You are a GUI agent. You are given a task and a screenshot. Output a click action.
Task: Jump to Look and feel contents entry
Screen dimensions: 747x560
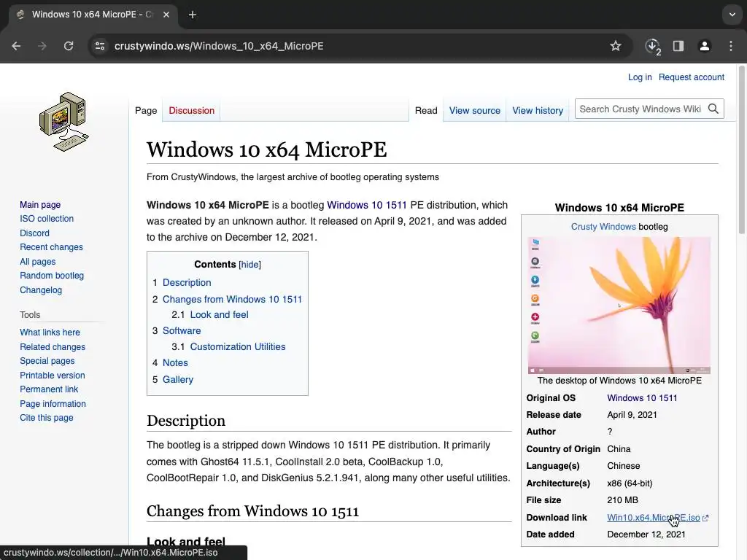pyautogui.click(x=219, y=314)
